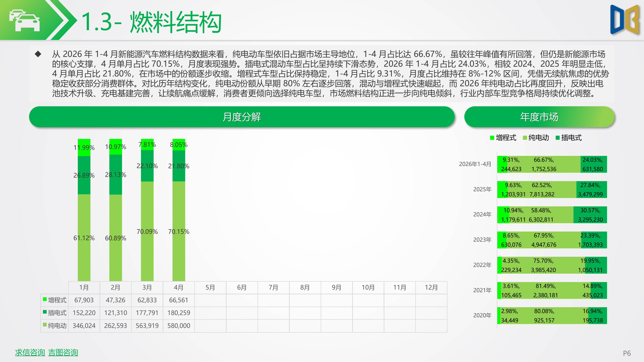The image size is (644, 362).
Task: Click the 2023年 axis label
Action: point(482,240)
